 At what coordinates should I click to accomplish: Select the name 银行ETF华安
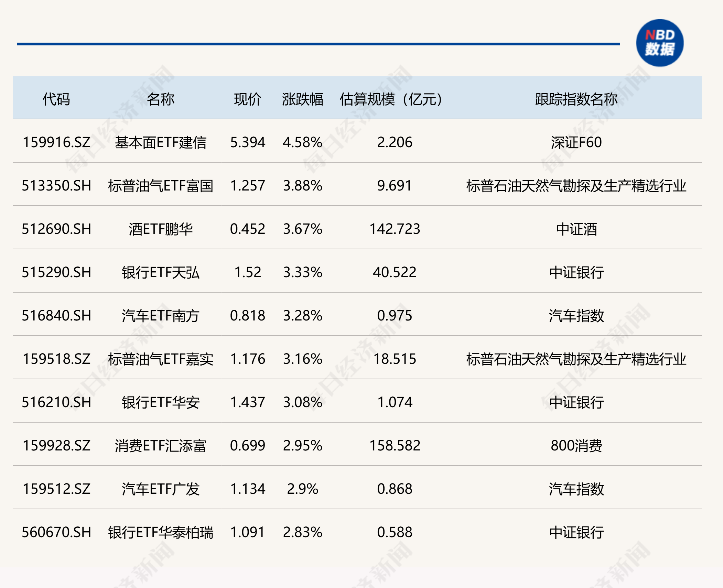pyautogui.click(x=161, y=402)
